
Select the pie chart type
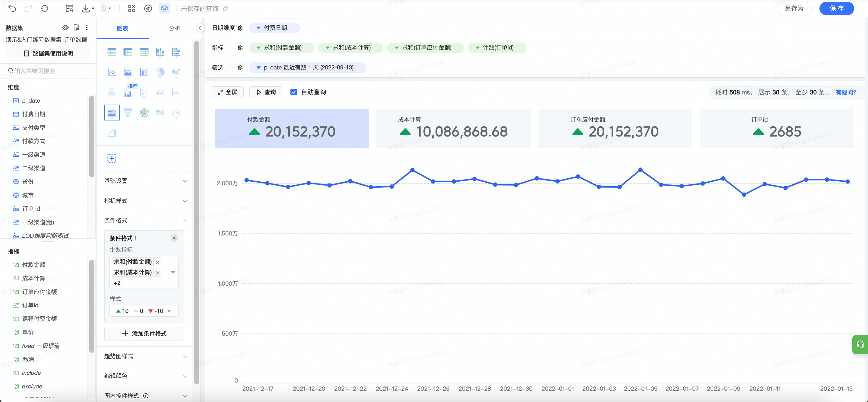tap(160, 72)
